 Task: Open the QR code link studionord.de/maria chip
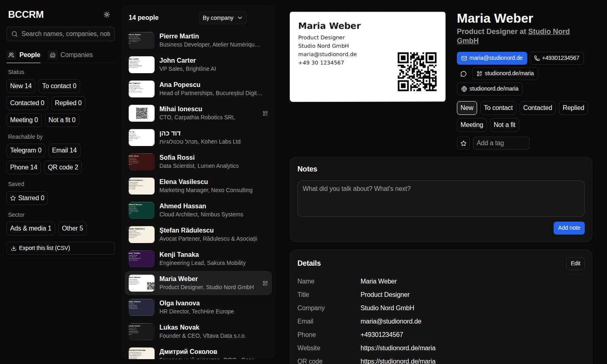(x=505, y=74)
